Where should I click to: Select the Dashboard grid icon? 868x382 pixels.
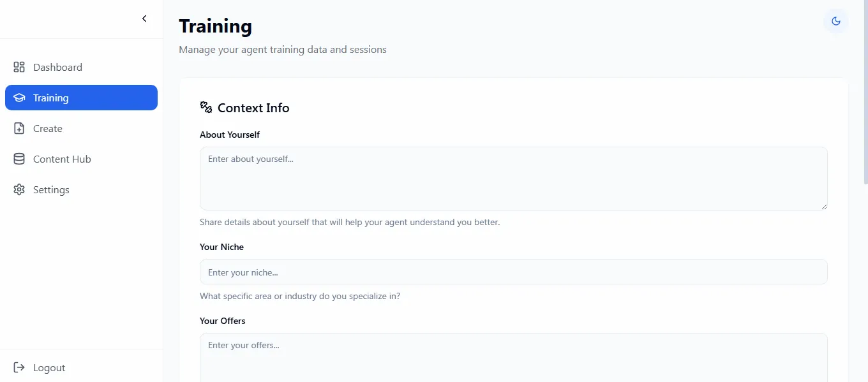[19, 66]
